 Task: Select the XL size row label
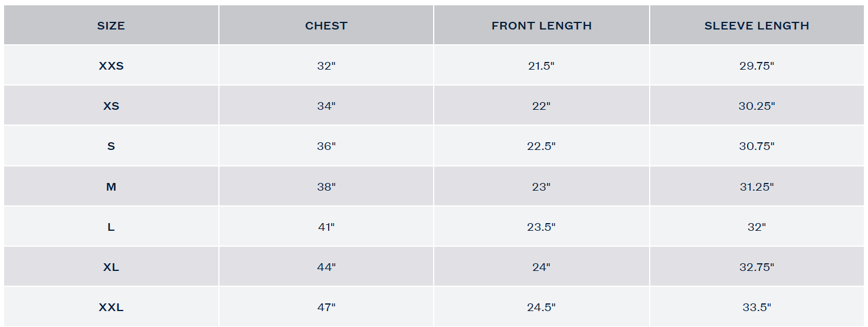click(x=111, y=267)
